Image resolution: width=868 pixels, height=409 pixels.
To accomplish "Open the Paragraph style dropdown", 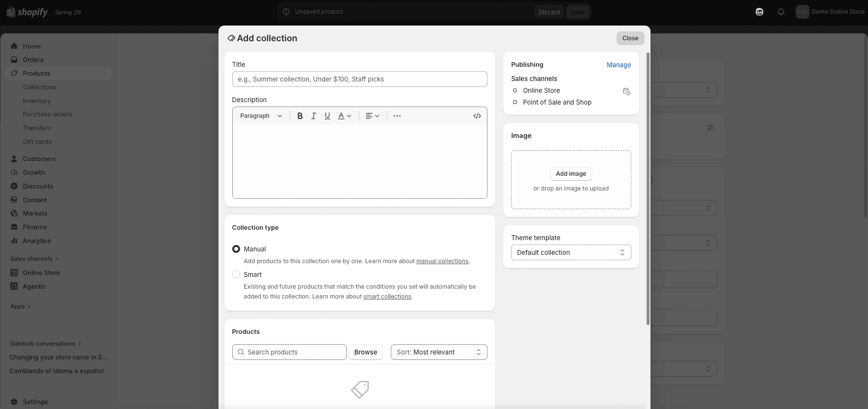I will [x=261, y=116].
